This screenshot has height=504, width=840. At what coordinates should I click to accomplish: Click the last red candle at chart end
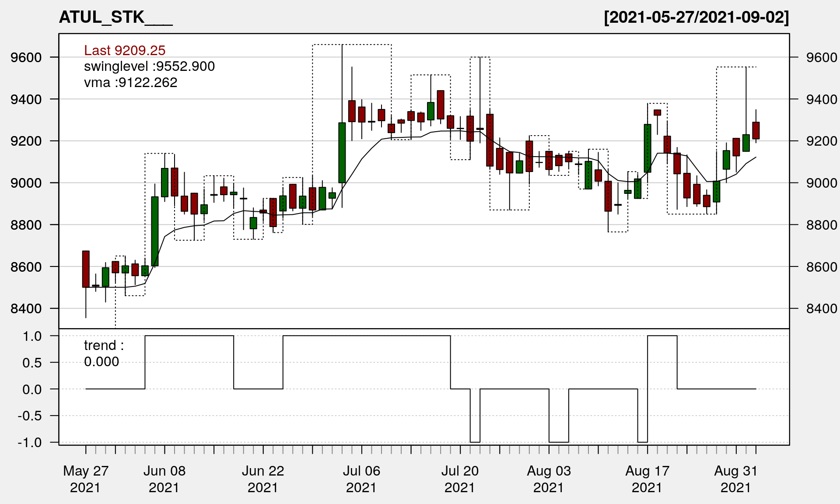[756, 130]
